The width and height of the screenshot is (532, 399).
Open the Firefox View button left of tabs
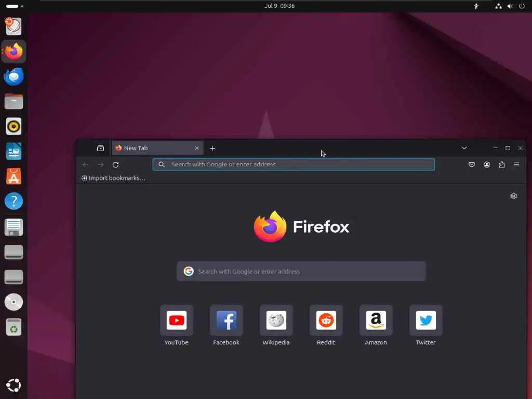(100, 148)
